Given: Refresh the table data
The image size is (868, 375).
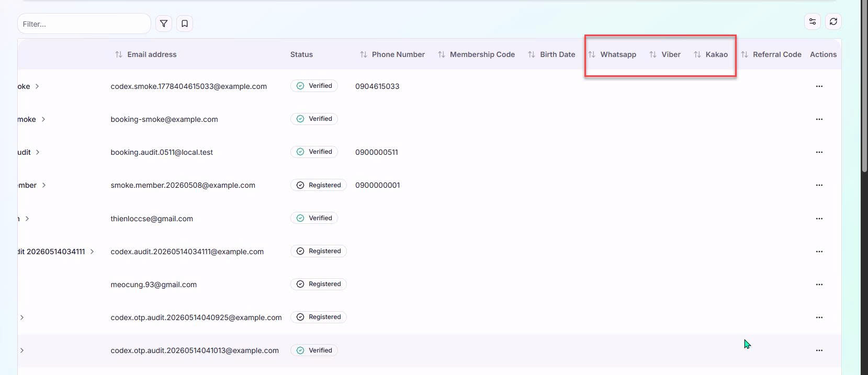Looking at the screenshot, I should tap(833, 21).
